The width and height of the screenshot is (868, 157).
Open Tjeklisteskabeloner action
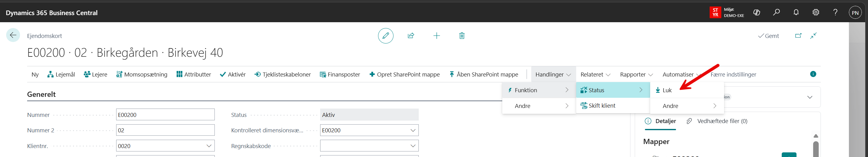pos(282,75)
